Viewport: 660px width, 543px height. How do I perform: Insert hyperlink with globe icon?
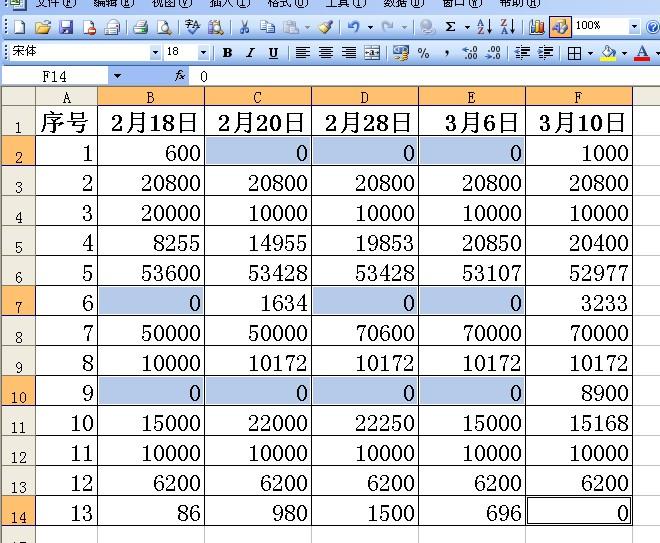tap(427, 27)
